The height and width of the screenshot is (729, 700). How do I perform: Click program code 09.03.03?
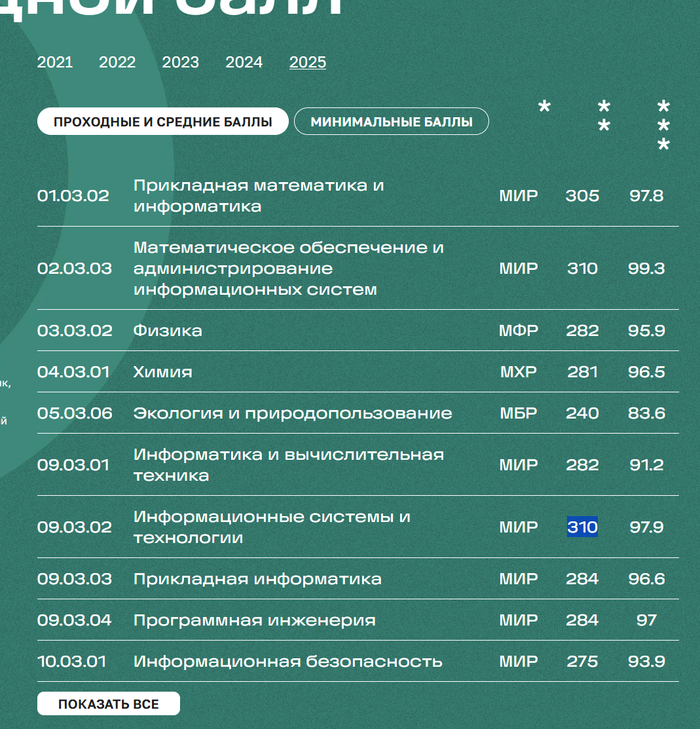coord(75,579)
